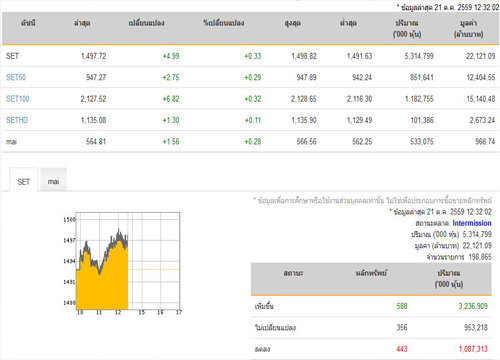
Task: Click the yellow dashed previous-close line on chart
Action: [x=154, y=269]
